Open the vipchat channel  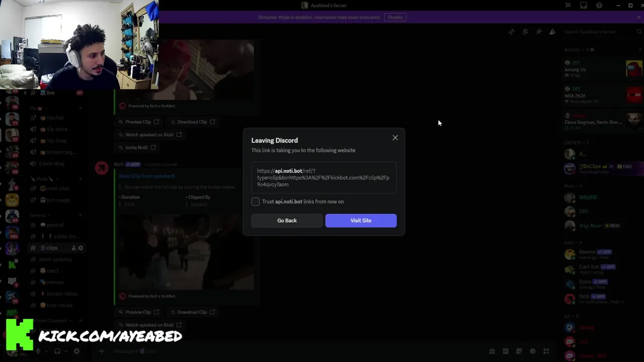55,118
